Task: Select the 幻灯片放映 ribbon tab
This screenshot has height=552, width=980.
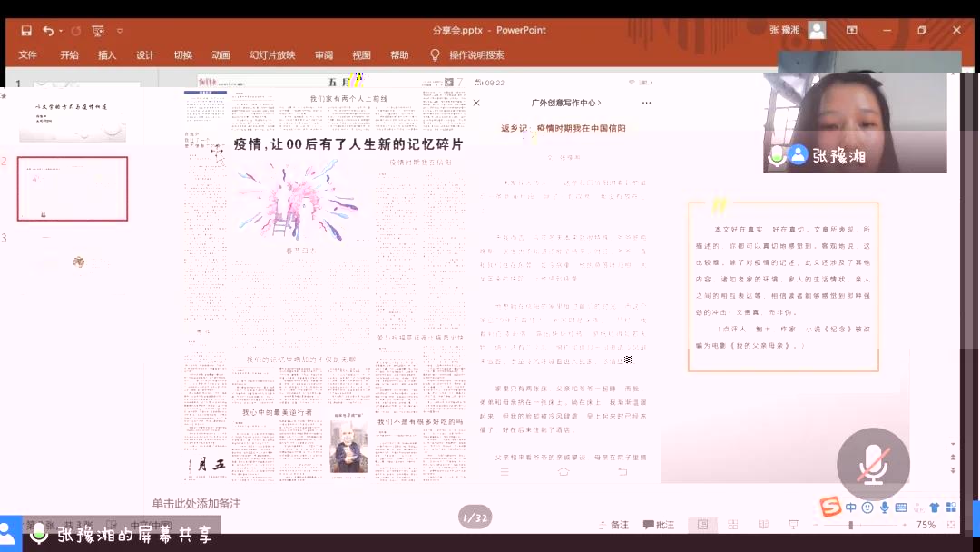Action: coord(272,55)
